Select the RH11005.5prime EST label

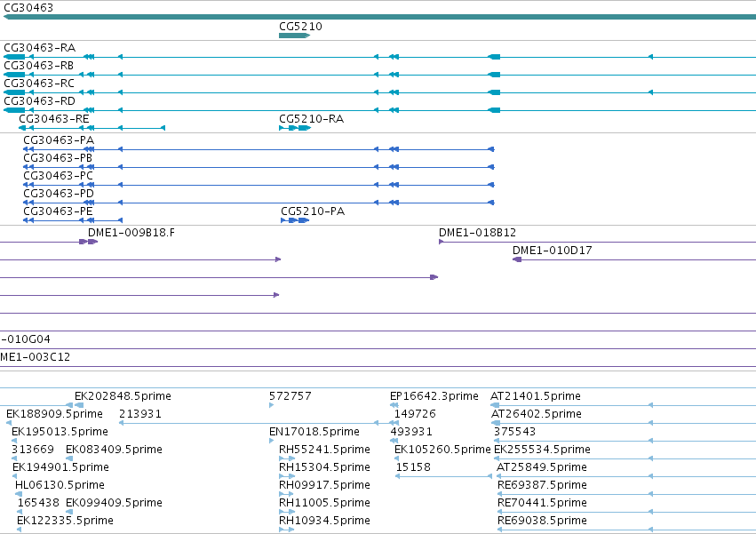click(x=324, y=503)
